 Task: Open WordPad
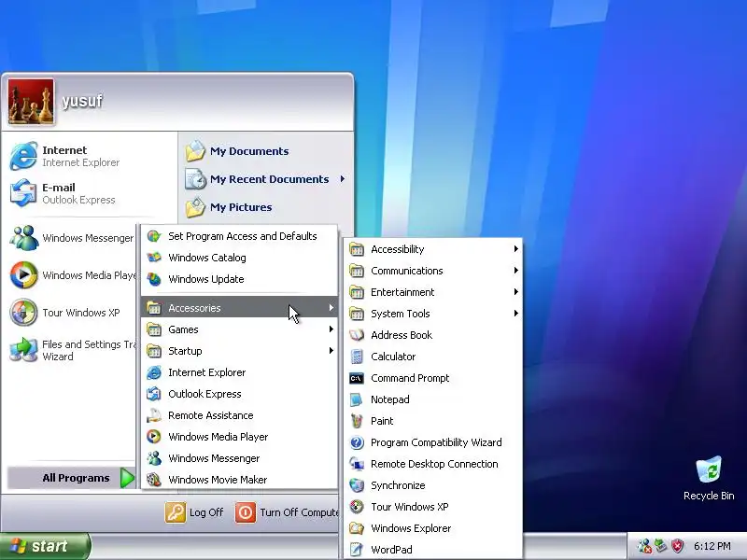pyautogui.click(x=433, y=550)
